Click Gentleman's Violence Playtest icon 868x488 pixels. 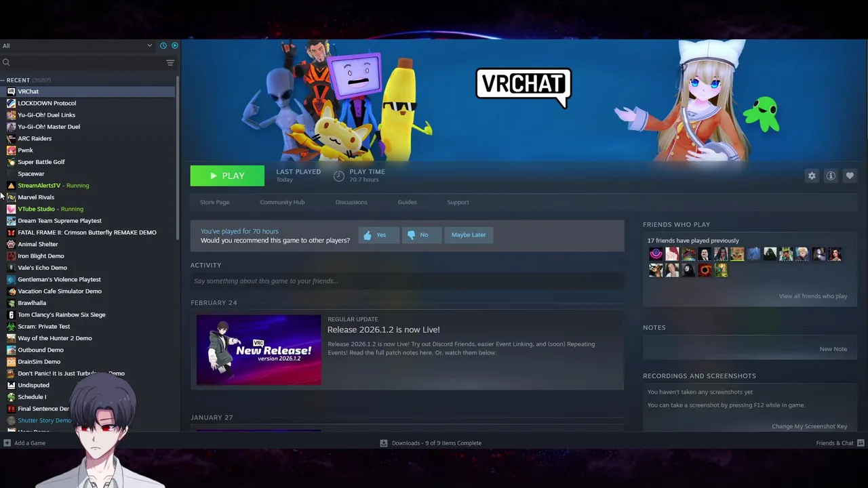click(x=11, y=279)
